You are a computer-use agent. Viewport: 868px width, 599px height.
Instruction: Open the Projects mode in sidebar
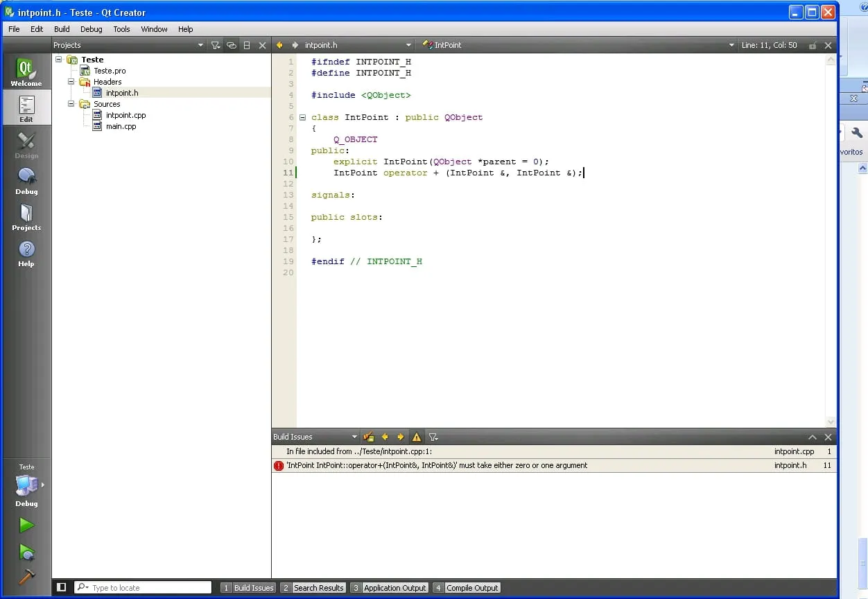(26, 216)
